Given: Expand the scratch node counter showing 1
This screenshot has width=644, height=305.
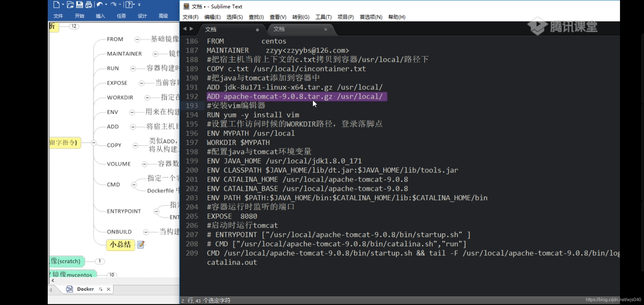Looking at the screenshot, I should (x=100, y=261).
